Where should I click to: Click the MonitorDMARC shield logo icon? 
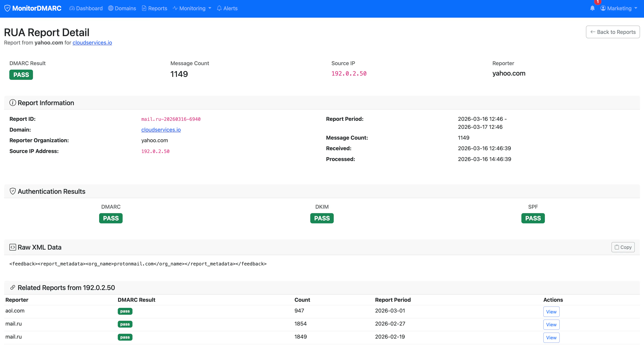pos(7,8)
